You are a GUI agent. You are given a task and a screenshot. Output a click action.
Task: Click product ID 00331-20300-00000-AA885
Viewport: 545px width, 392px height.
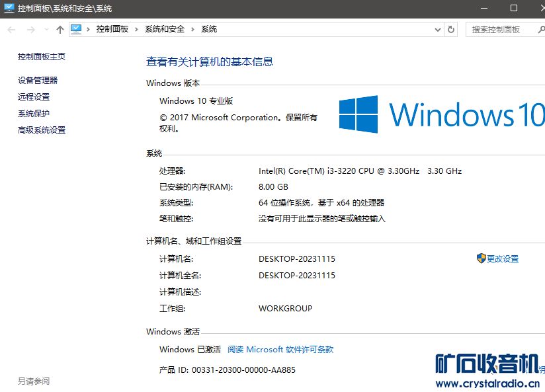tap(243, 370)
